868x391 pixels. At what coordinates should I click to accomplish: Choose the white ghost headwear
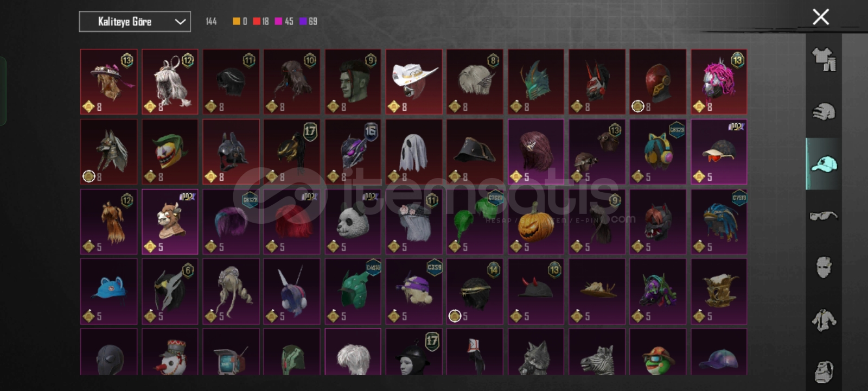[x=413, y=152]
